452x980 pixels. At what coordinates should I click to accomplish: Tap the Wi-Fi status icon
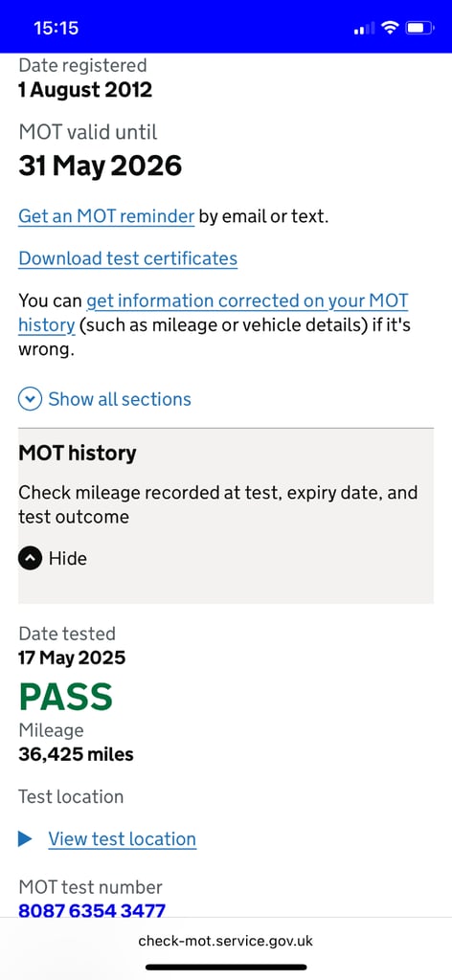coord(390,28)
